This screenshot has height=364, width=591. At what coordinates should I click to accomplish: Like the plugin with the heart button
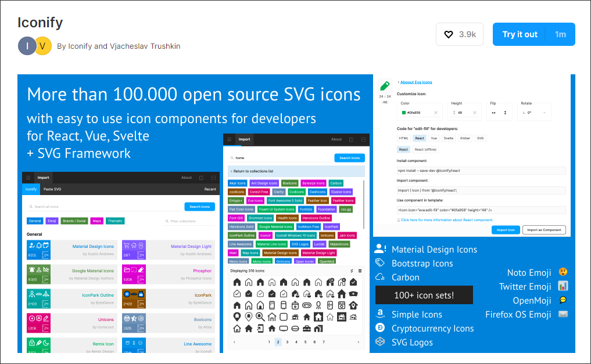pos(460,34)
